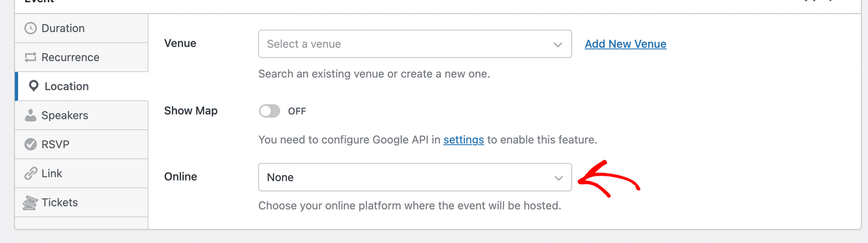868x243 pixels.
Task: Switch to the Link tab
Action: click(81, 174)
